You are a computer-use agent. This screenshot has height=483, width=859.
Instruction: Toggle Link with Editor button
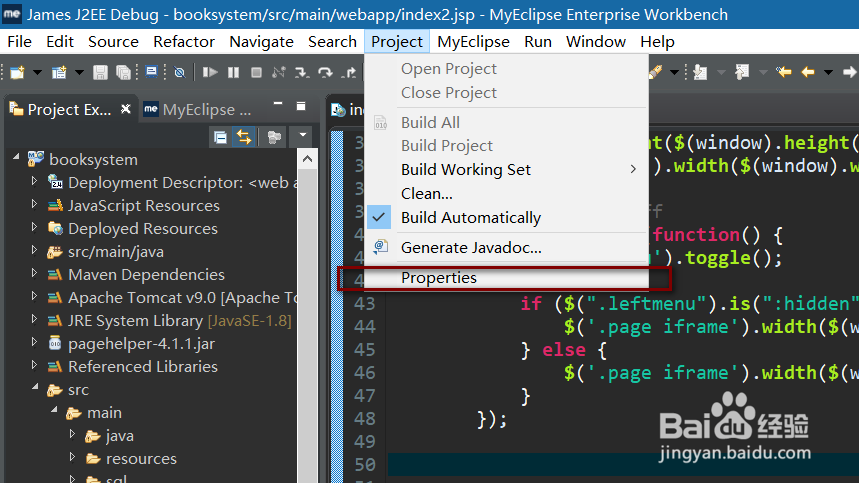244,137
